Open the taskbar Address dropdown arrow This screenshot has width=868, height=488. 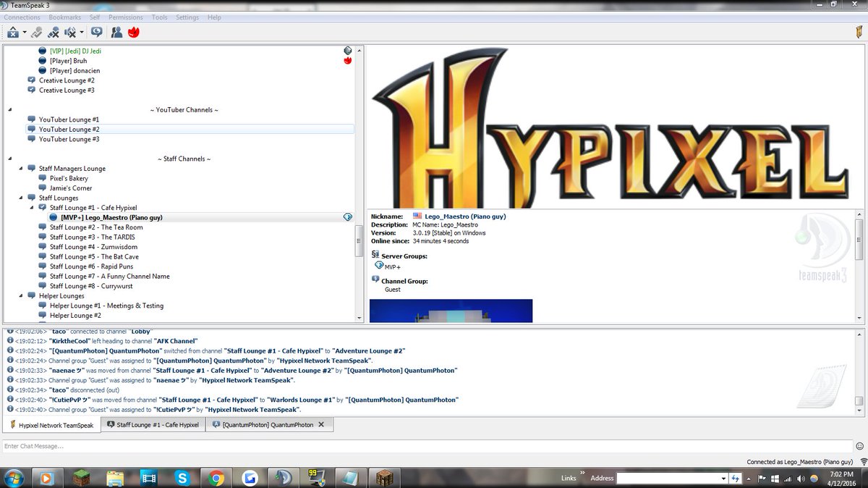pyautogui.click(x=723, y=478)
